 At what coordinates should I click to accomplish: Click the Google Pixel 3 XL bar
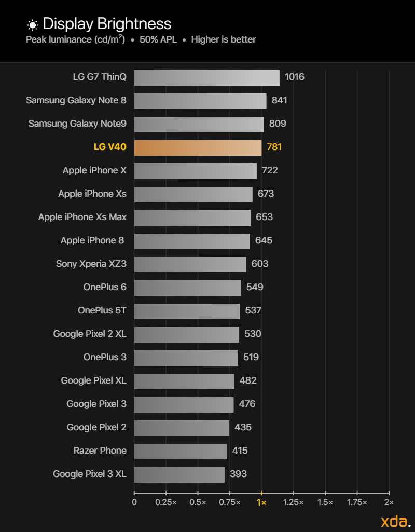pos(179,475)
